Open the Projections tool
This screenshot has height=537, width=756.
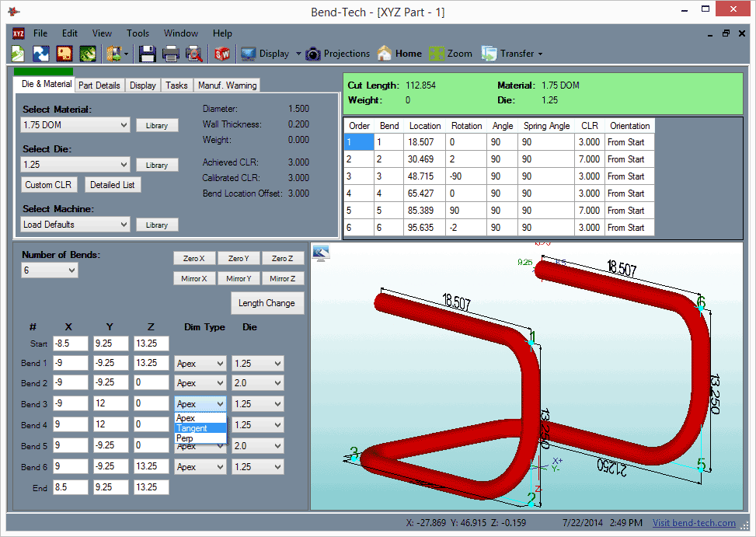pos(338,53)
